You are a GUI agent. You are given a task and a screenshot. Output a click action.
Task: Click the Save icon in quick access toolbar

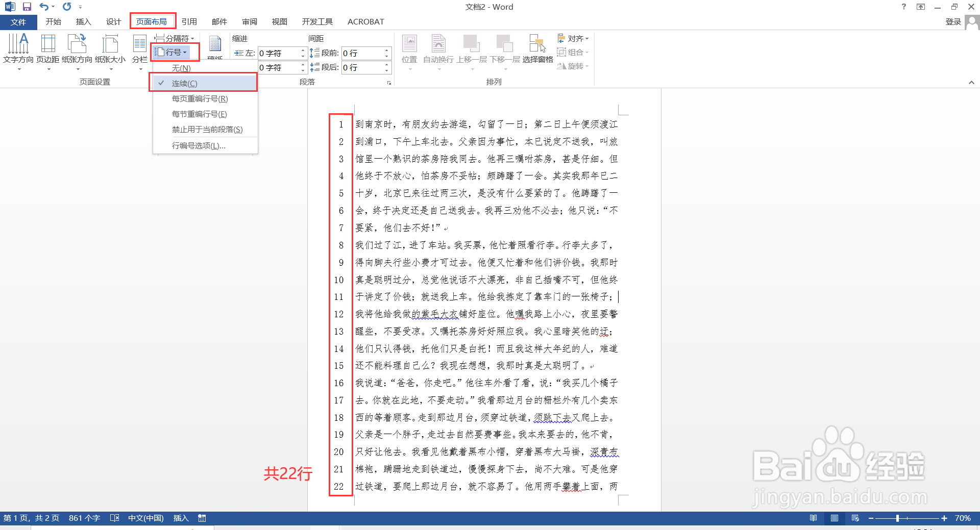click(x=27, y=7)
